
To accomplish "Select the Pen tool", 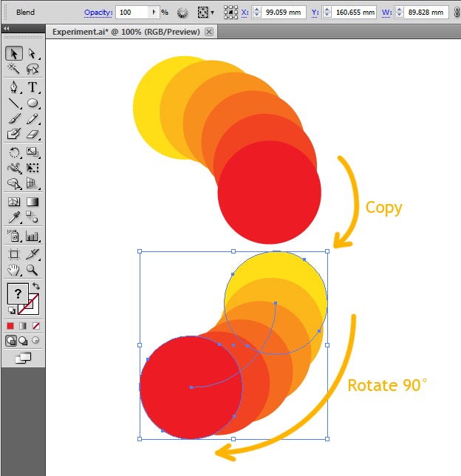I will pos(13,87).
